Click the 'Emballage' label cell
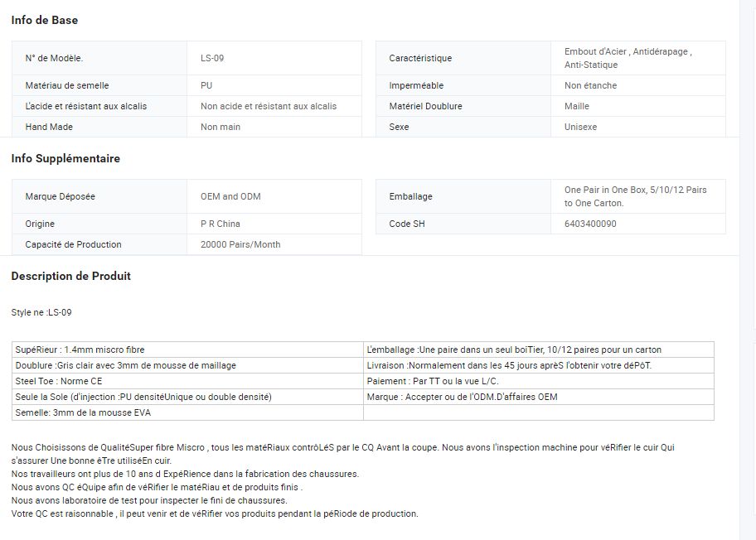The height and width of the screenshot is (540, 756). pos(410,196)
